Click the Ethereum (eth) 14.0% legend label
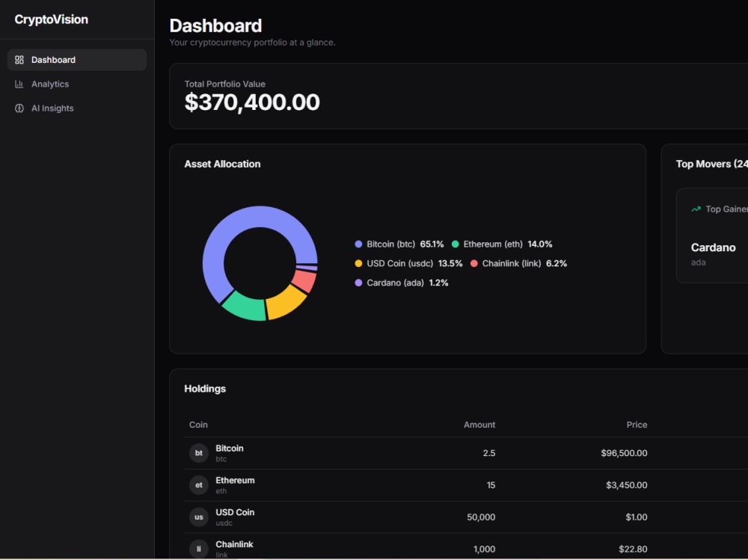Image resolution: width=748 pixels, height=560 pixels. point(508,244)
